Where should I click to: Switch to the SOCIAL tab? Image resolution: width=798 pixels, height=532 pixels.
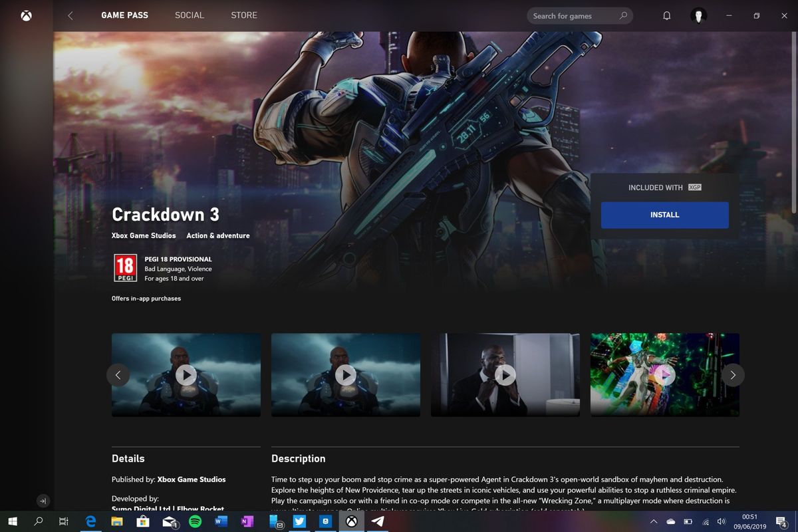pos(190,15)
